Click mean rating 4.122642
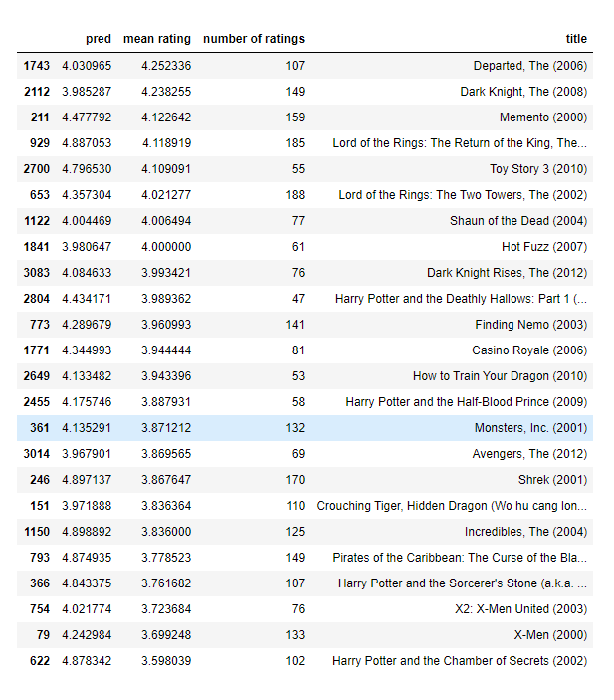 [x=166, y=117]
